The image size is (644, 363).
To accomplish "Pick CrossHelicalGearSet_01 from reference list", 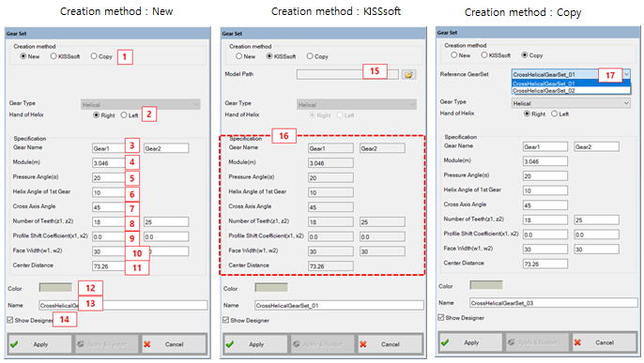I will pyautogui.click(x=571, y=83).
